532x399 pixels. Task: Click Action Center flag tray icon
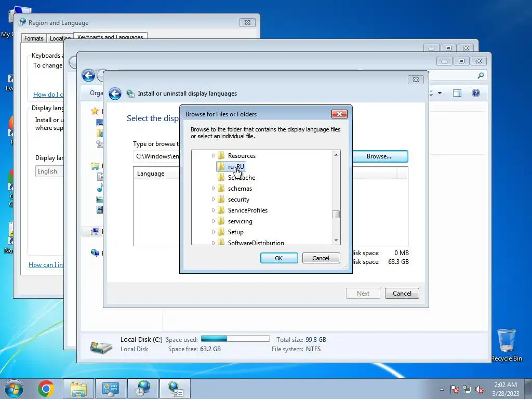point(454,389)
